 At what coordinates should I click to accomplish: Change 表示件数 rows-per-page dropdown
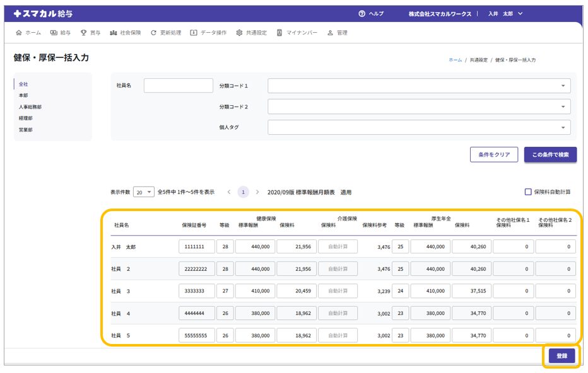tap(144, 192)
